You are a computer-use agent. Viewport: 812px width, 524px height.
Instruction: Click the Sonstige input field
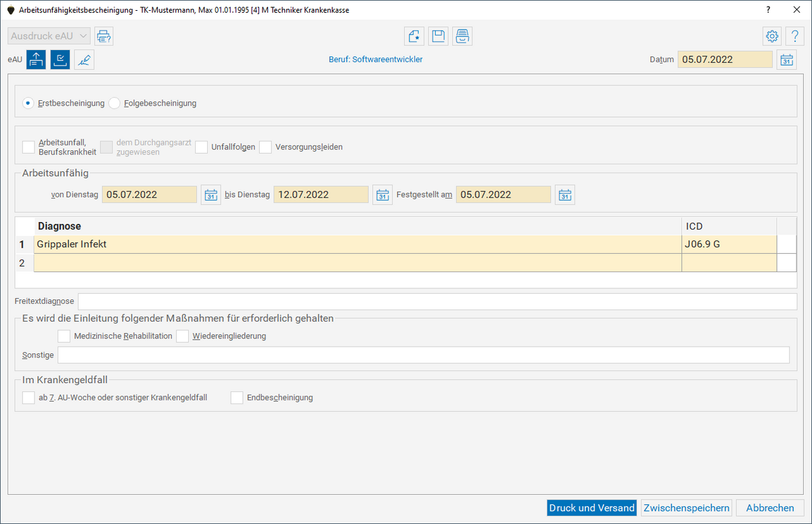424,355
